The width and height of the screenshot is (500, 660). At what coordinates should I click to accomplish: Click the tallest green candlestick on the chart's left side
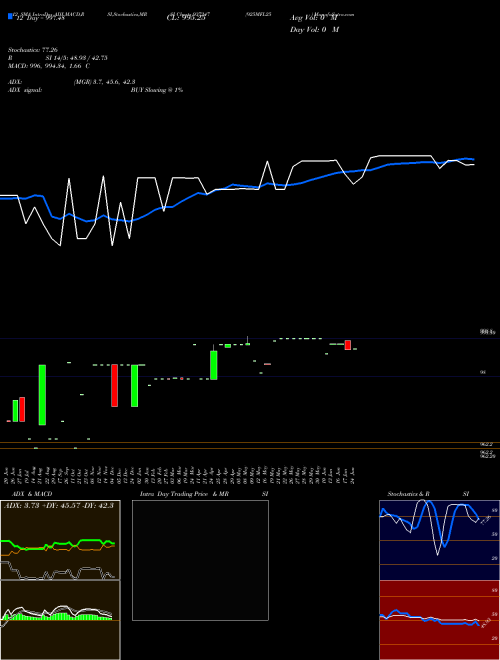point(42,395)
